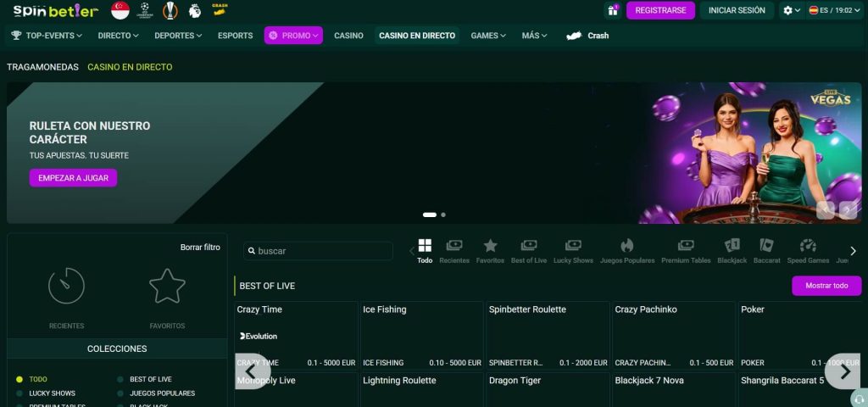This screenshot has height=407, width=868.
Task: Click the INICIAR SESIÓN button
Action: pyautogui.click(x=737, y=10)
